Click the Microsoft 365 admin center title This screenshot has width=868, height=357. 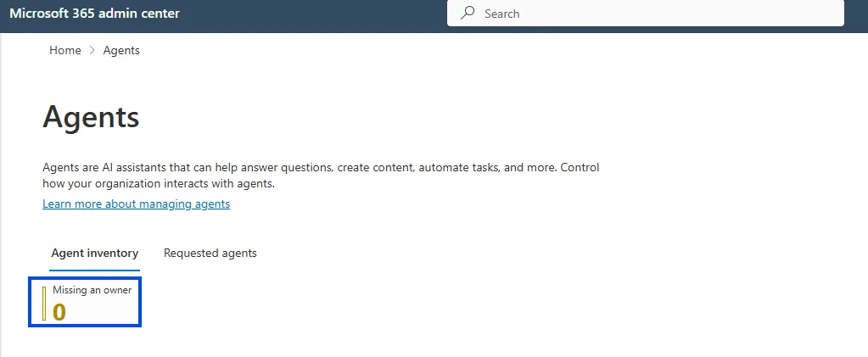[95, 14]
